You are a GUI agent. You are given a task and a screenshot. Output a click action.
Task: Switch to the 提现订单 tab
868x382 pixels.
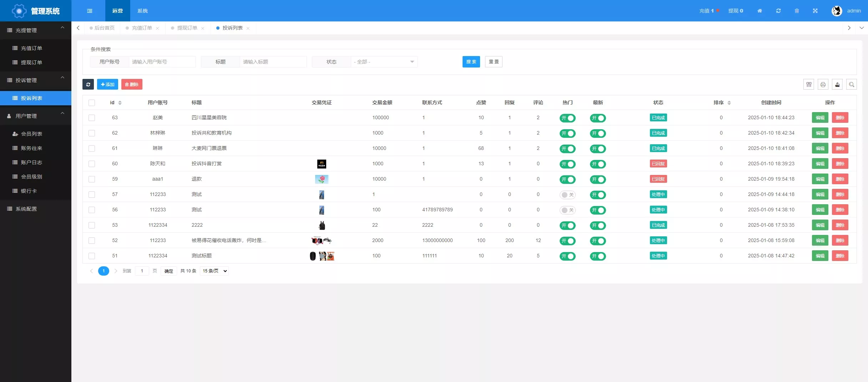[x=187, y=28]
